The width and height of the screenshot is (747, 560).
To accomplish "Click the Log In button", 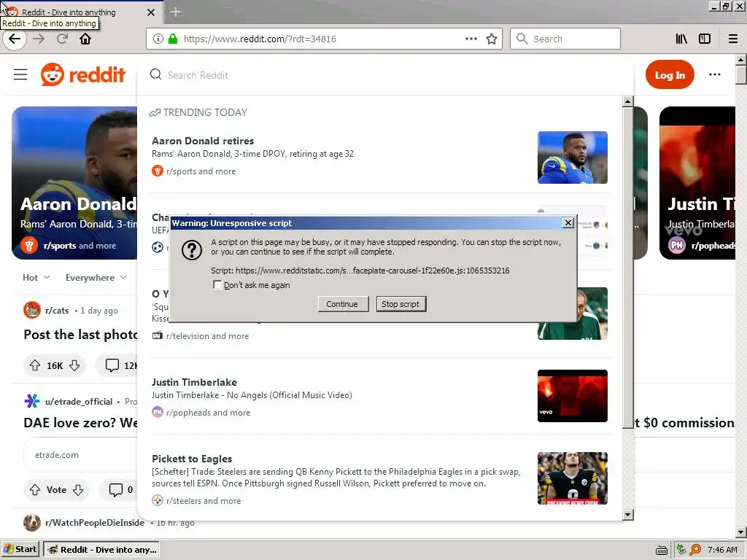I will pos(670,75).
